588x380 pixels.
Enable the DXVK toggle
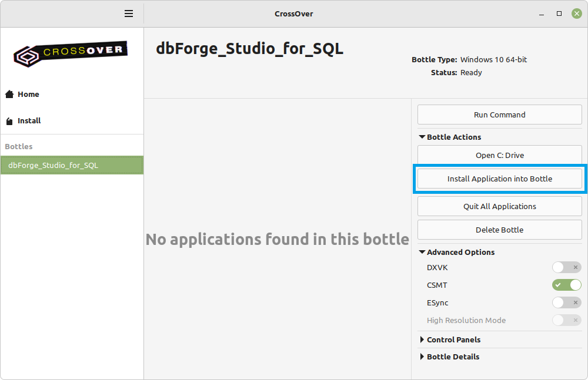566,267
